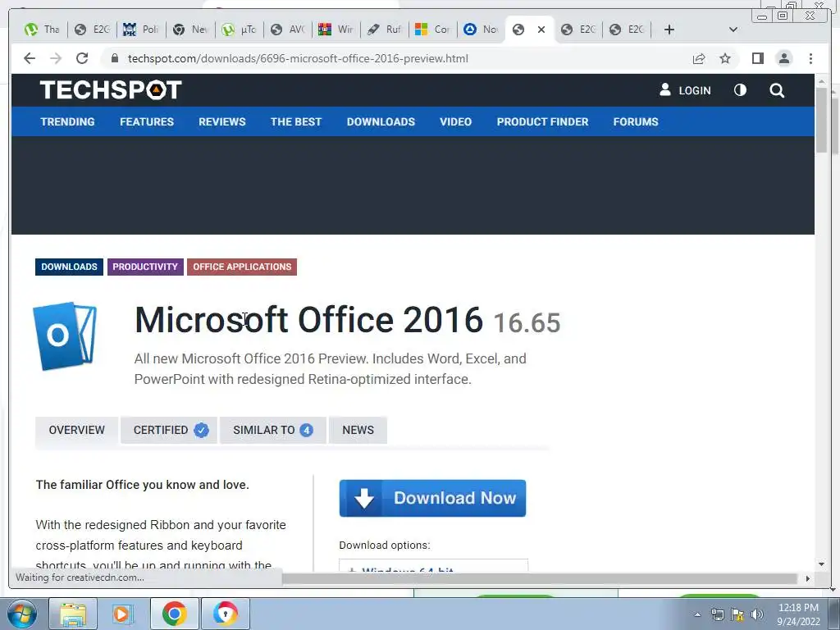Click the vertical page scrollbar thumb
Screen dimensions: 840x630
pyautogui.click(x=821, y=120)
